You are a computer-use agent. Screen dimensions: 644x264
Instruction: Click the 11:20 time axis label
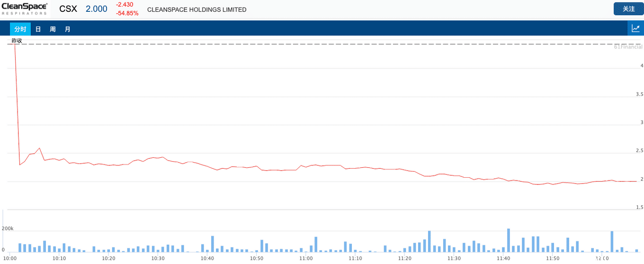pos(404,258)
